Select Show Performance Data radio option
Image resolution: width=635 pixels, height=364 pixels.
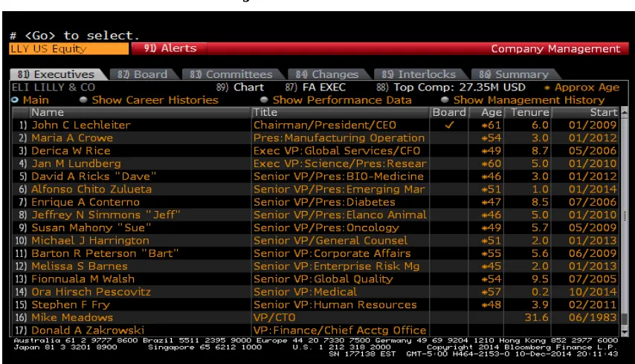[336, 100]
